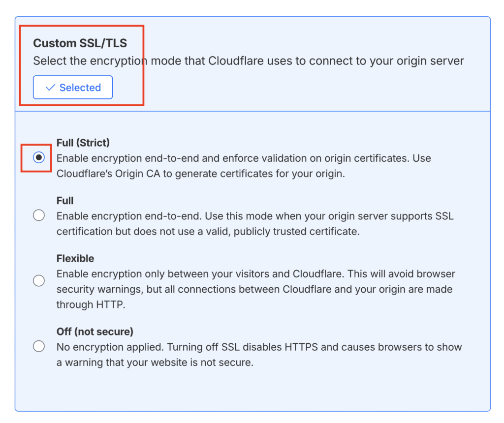The width and height of the screenshot is (504, 423).
Task: Click the checkmark icon inside the Selected button
Action: point(49,87)
